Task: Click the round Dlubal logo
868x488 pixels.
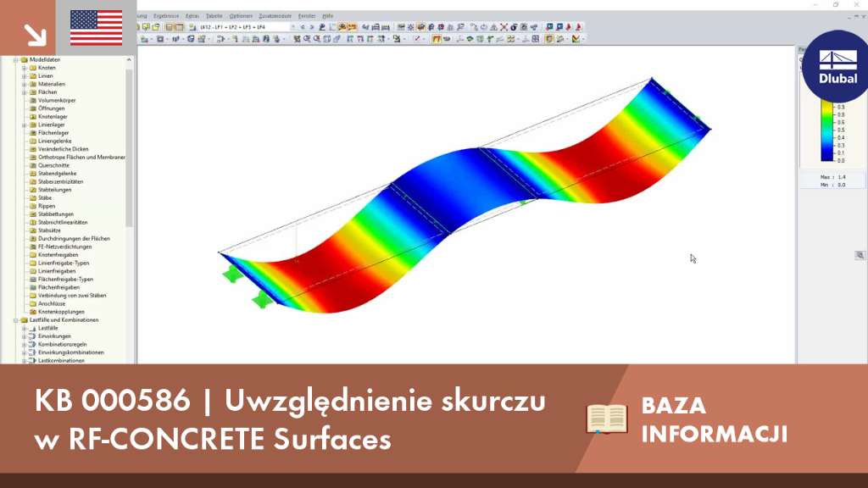Action: (x=837, y=66)
